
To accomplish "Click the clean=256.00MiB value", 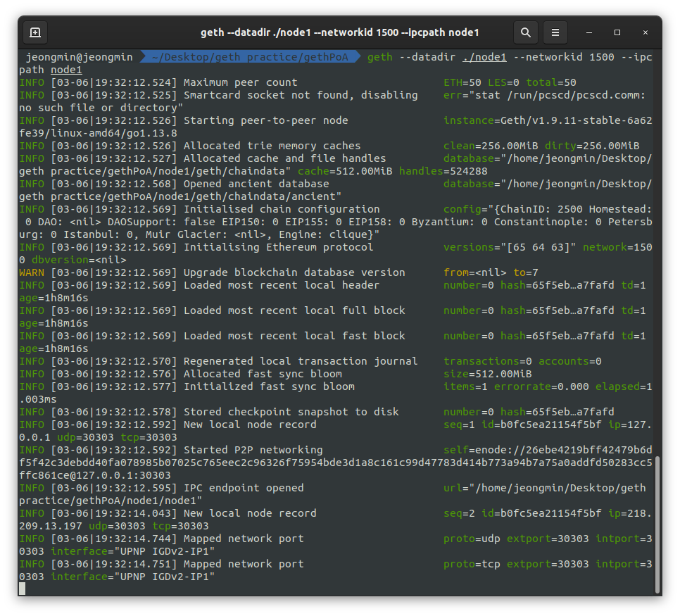I will tap(491, 146).
